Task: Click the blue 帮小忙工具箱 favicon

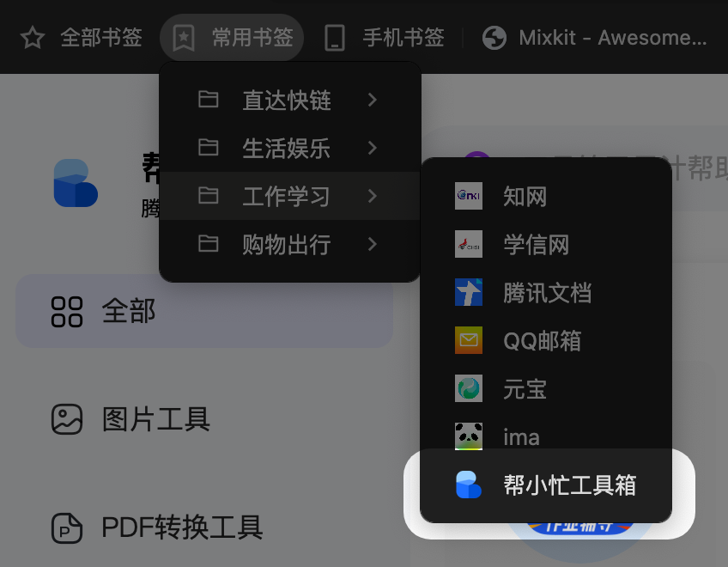Action: pyautogui.click(x=469, y=485)
